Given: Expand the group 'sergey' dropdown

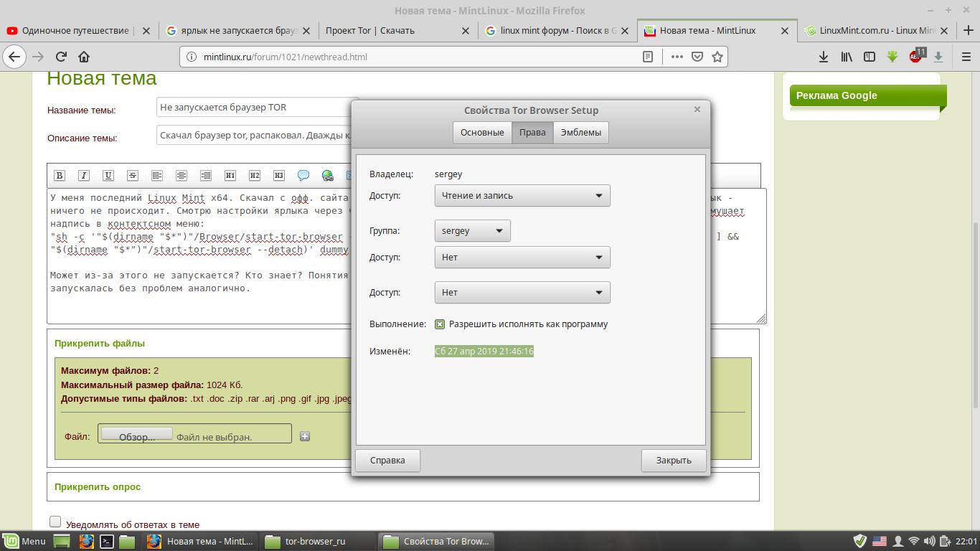Looking at the screenshot, I should (472, 231).
